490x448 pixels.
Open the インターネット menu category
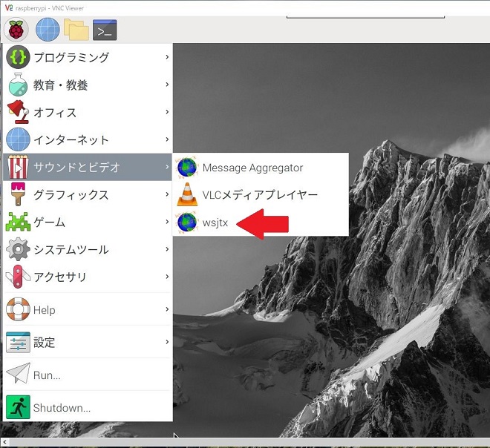click(88, 139)
